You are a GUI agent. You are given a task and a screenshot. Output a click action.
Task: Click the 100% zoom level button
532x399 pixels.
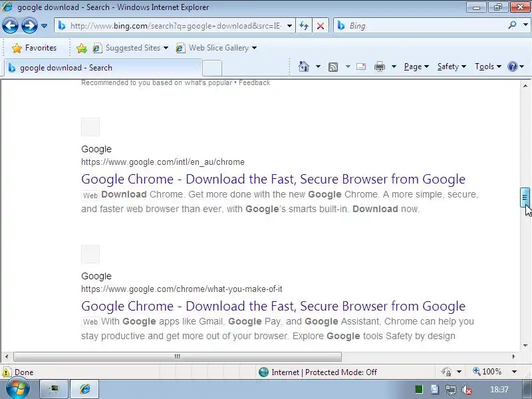click(x=487, y=372)
